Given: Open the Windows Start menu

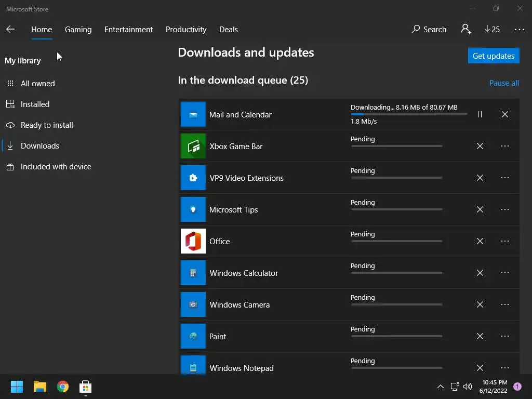Looking at the screenshot, I should pyautogui.click(x=17, y=387).
